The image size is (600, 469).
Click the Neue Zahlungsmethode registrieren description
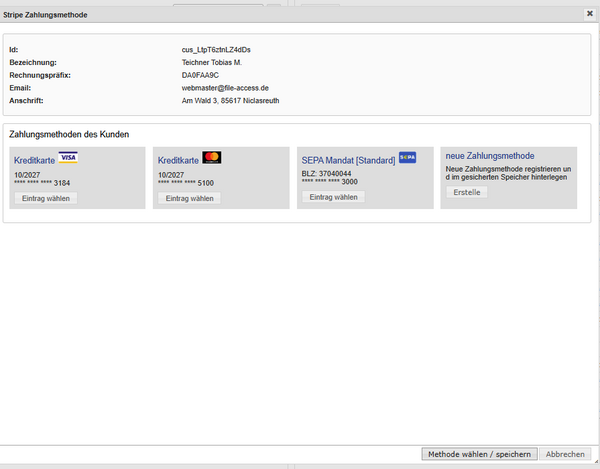(x=508, y=173)
